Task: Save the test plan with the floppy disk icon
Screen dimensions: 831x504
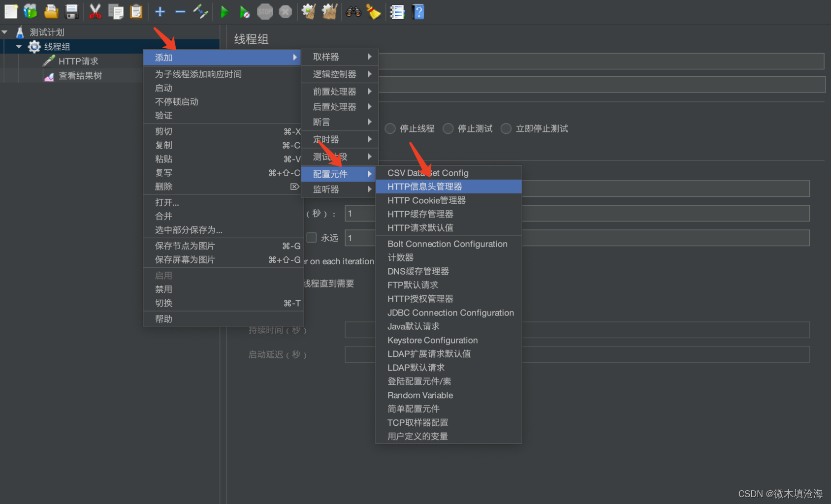Action: pyautogui.click(x=72, y=11)
